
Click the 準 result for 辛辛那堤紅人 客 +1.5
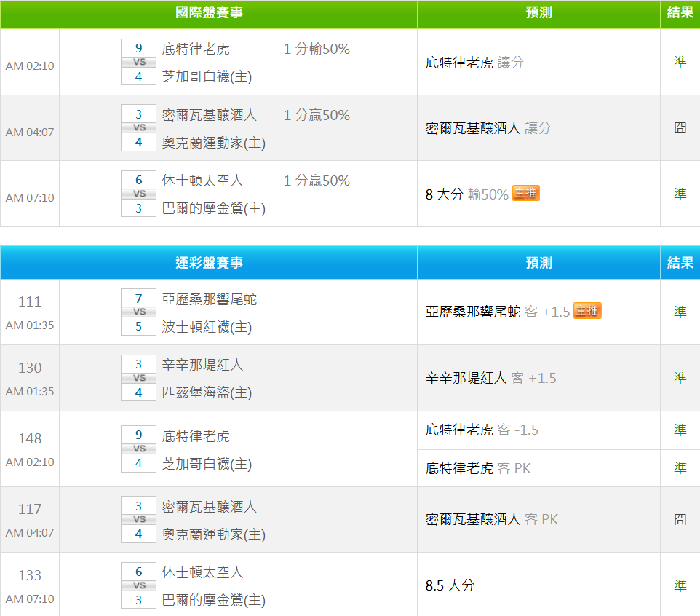click(x=680, y=378)
